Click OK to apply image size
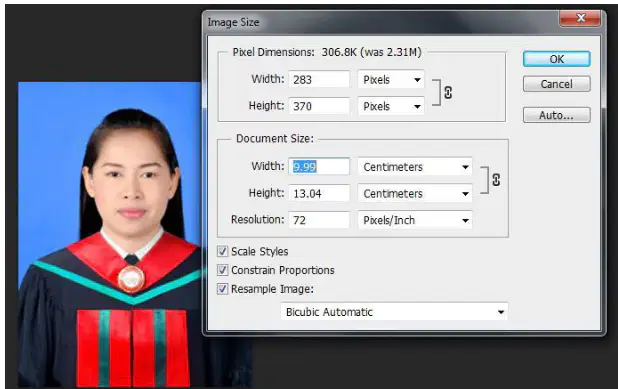Screen dimensions: 618x389 (x=556, y=59)
